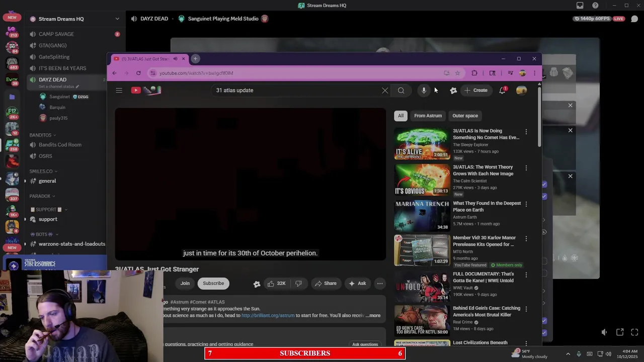Like the video with thumbs up 32K

pyautogui.click(x=276, y=284)
